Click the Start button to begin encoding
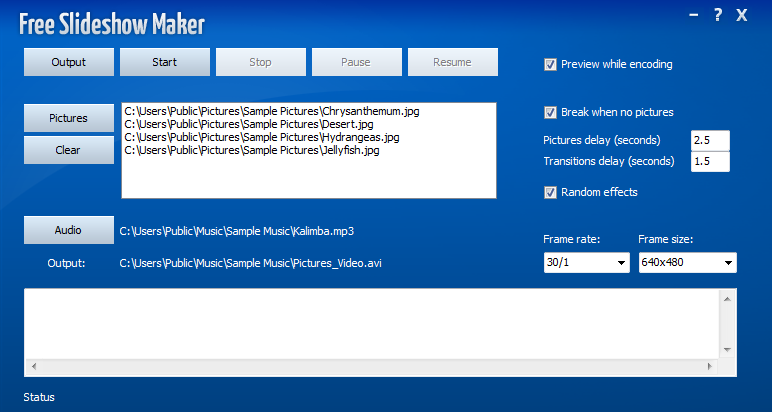Screen dimensions: 772x412 point(165,62)
